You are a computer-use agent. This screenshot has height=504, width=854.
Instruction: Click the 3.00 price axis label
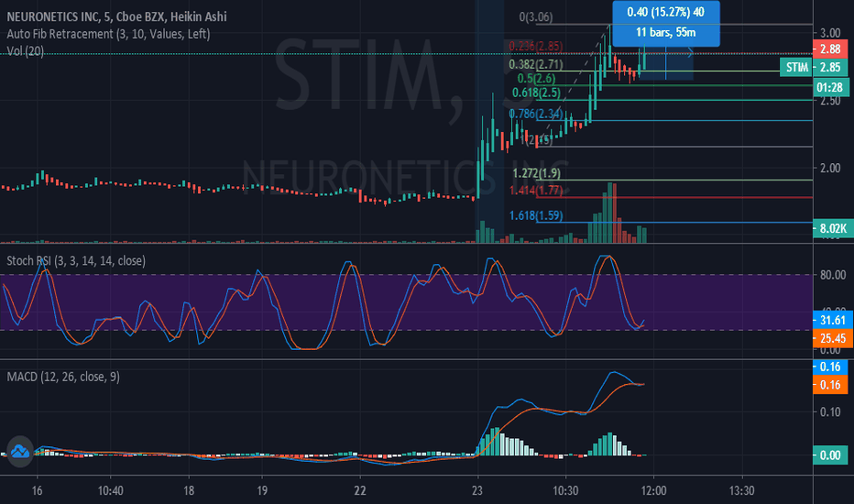(x=830, y=33)
